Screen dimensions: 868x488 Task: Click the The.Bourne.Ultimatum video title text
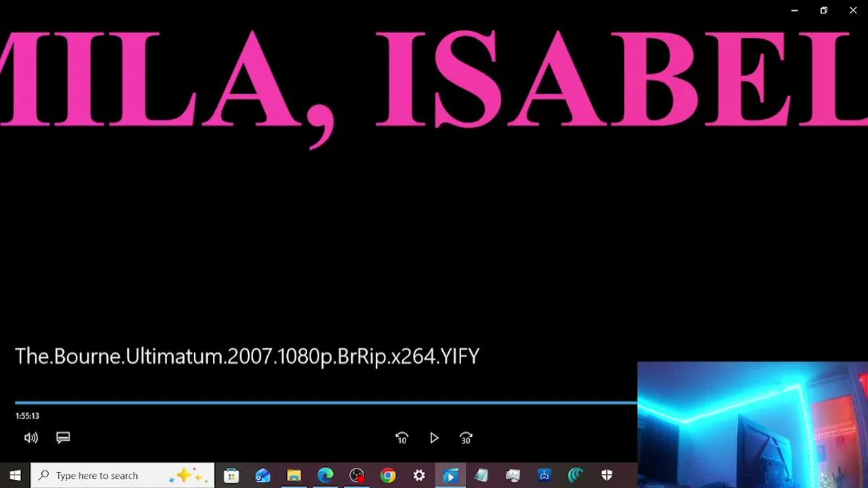coord(247,357)
